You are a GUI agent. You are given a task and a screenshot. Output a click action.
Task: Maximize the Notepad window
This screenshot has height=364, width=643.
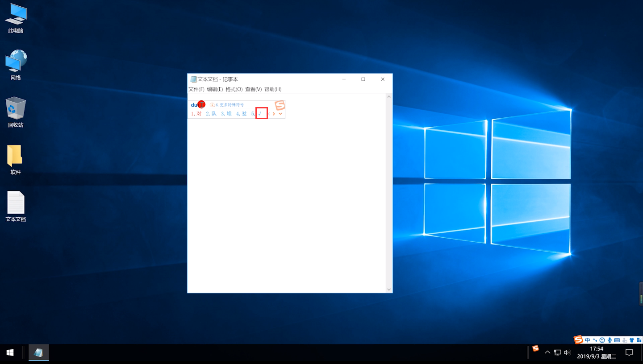click(x=363, y=79)
